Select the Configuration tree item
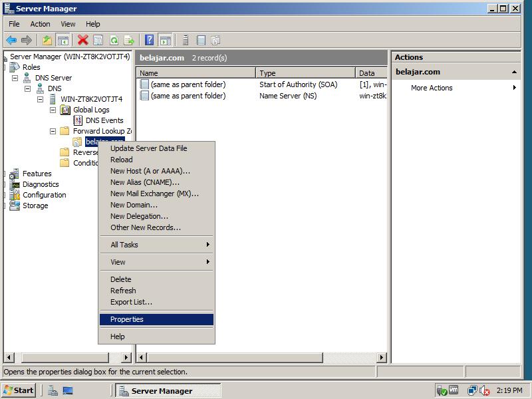The width and height of the screenshot is (532, 399). (x=44, y=195)
